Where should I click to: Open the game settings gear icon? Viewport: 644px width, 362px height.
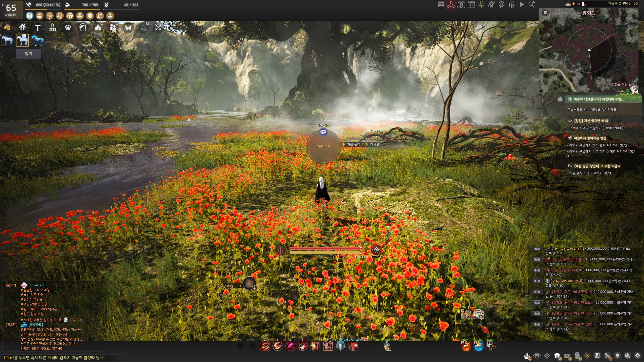click(x=638, y=356)
